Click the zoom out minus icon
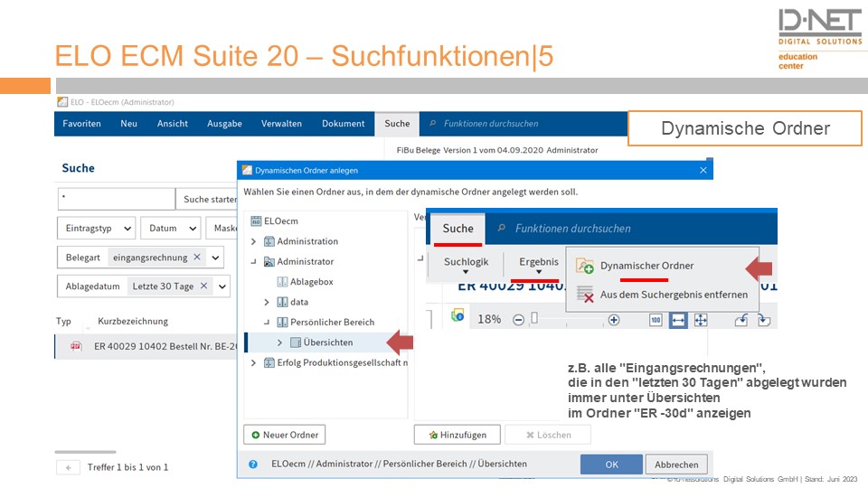The width and height of the screenshot is (868, 488). tap(518, 320)
